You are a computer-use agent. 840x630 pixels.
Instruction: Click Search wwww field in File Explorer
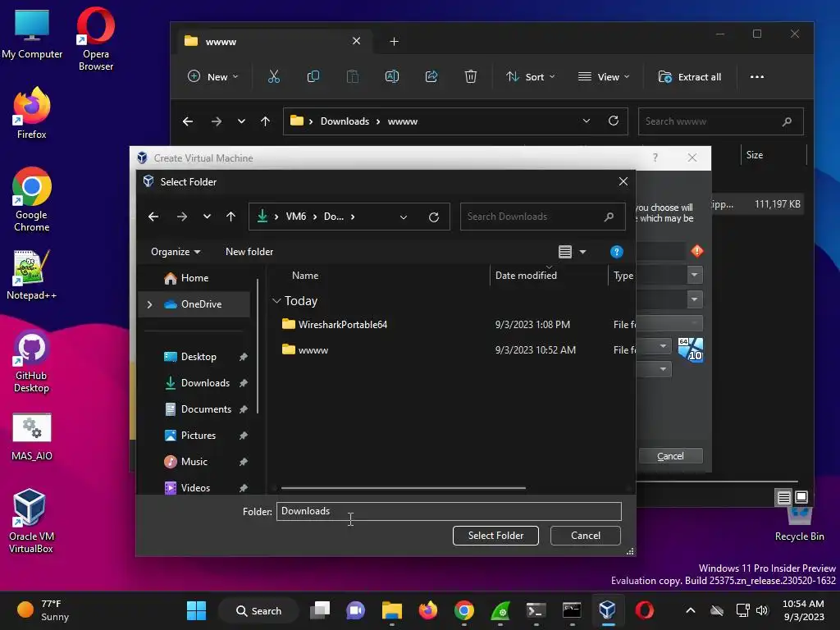point(720,121)
